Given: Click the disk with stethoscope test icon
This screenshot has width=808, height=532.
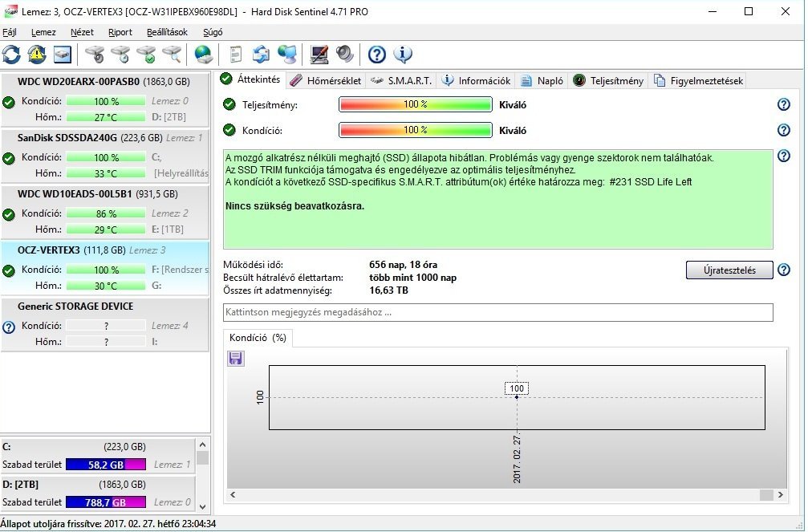Looking at the screenshot, I should click(x=95, y=54).
